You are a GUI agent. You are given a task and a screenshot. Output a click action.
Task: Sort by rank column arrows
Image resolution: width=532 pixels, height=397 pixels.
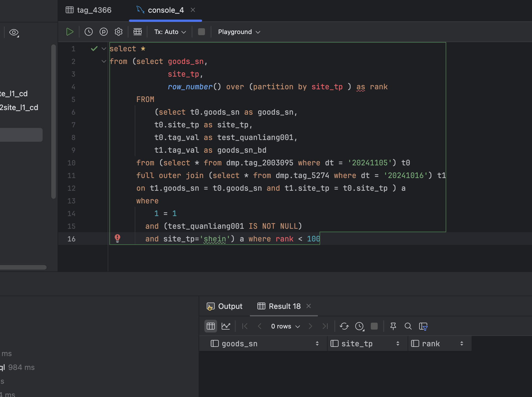click(x=462, y=343)
